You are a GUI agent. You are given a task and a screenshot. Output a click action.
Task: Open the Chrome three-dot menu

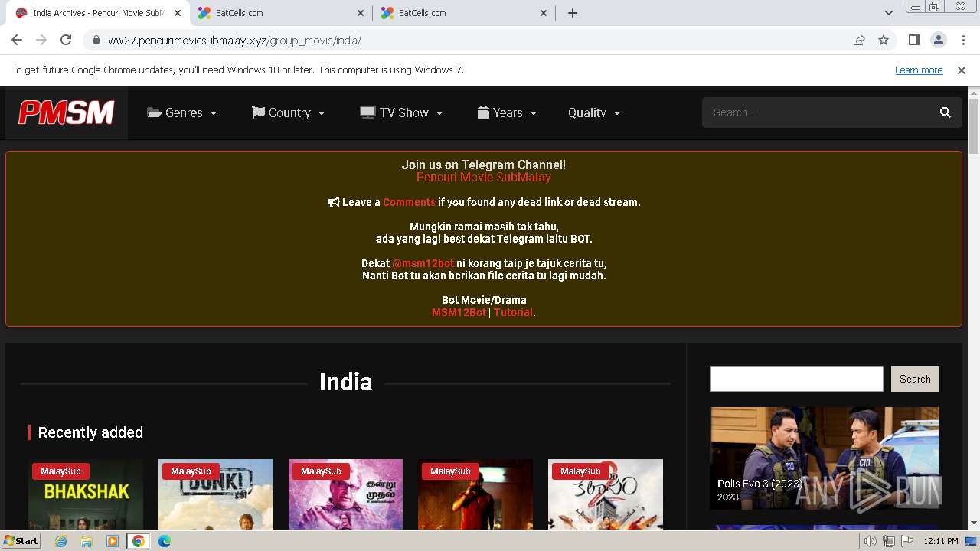pyautogui.click(x=962, y=40)
